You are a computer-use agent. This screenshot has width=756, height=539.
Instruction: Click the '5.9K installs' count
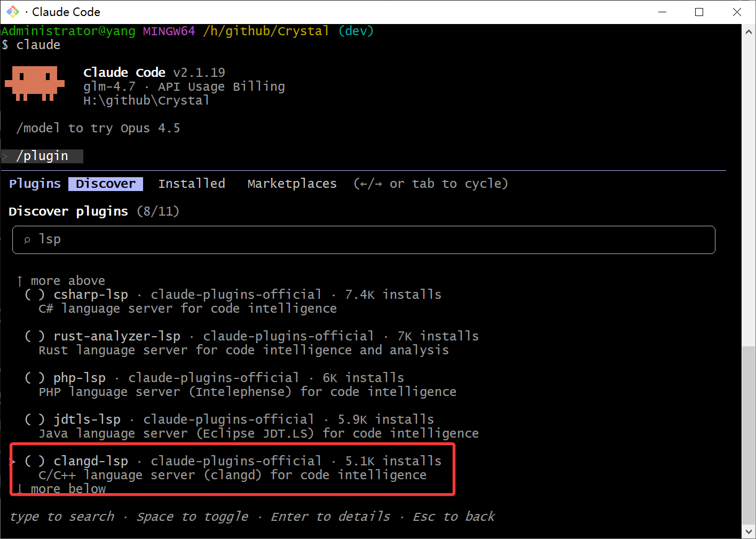click(386, 419)
